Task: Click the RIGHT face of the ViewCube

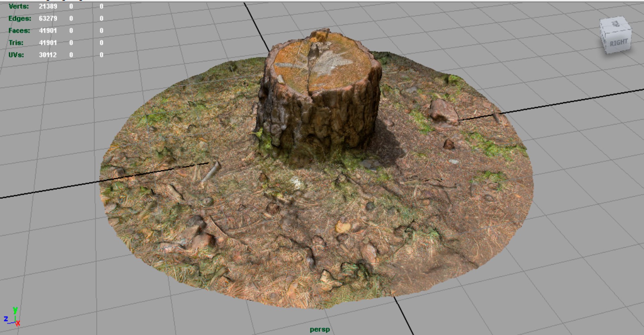Action: pyautogui.click(x=619, y=43)
